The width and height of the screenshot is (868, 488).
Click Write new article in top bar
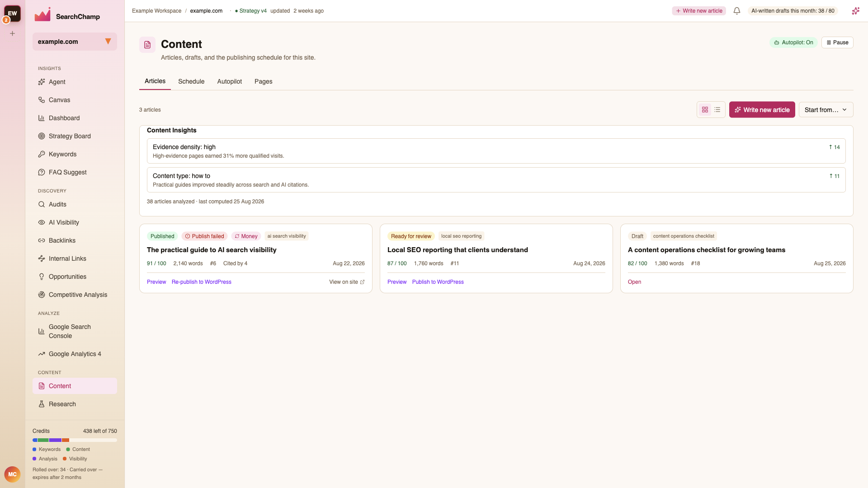[x=699, y=11]
